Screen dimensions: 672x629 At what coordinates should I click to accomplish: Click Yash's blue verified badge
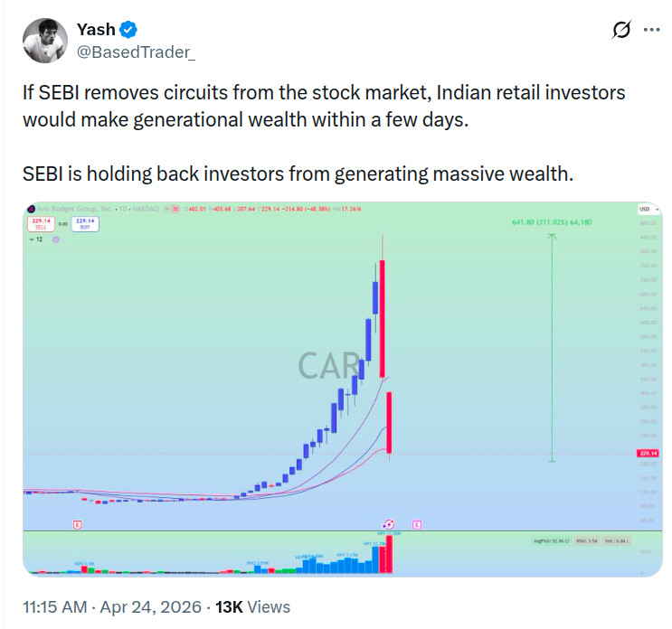tap(129, 30)
